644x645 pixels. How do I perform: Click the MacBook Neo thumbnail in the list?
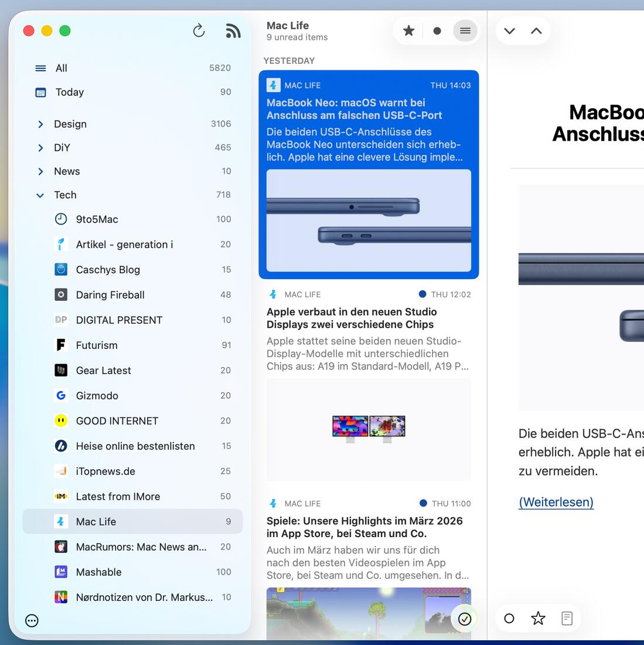click(369, 220)
